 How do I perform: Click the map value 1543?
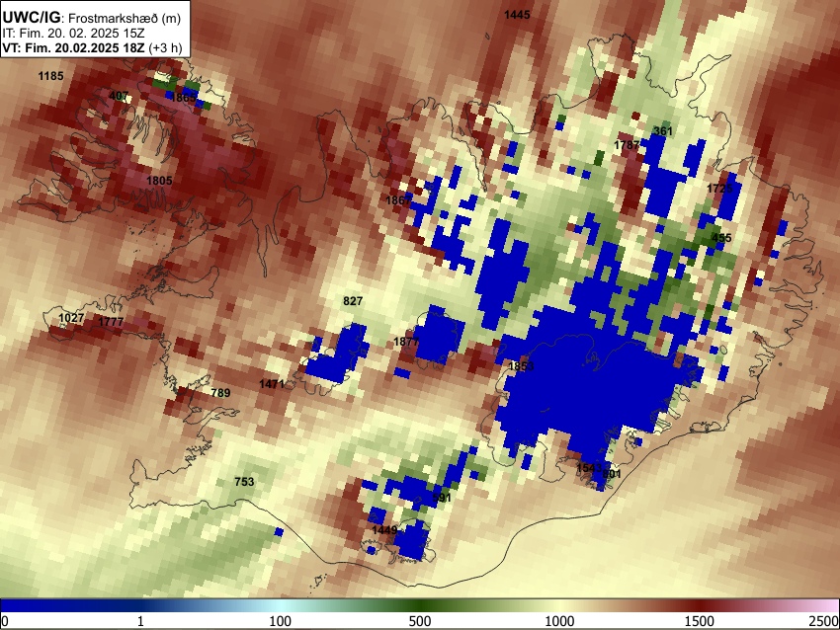[x=589, y=468]
